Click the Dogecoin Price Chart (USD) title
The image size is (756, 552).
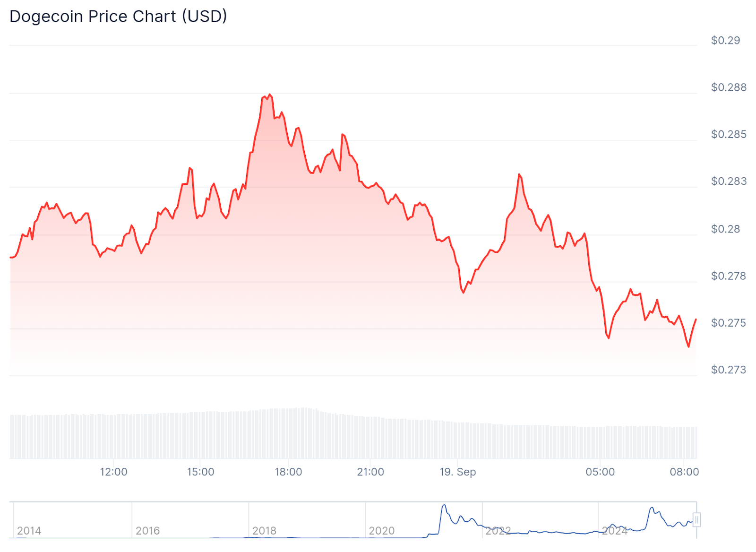[x=118, y=17]
